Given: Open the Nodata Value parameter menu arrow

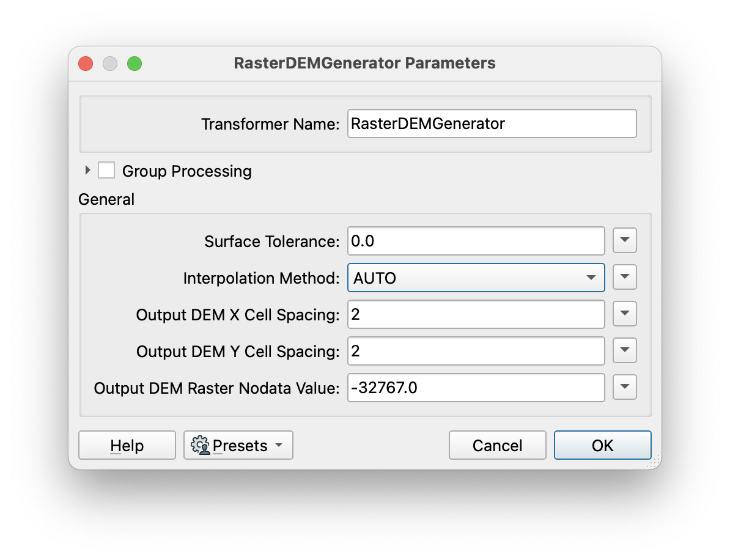Looking at the screenshot, I should [x=624, y=387].
